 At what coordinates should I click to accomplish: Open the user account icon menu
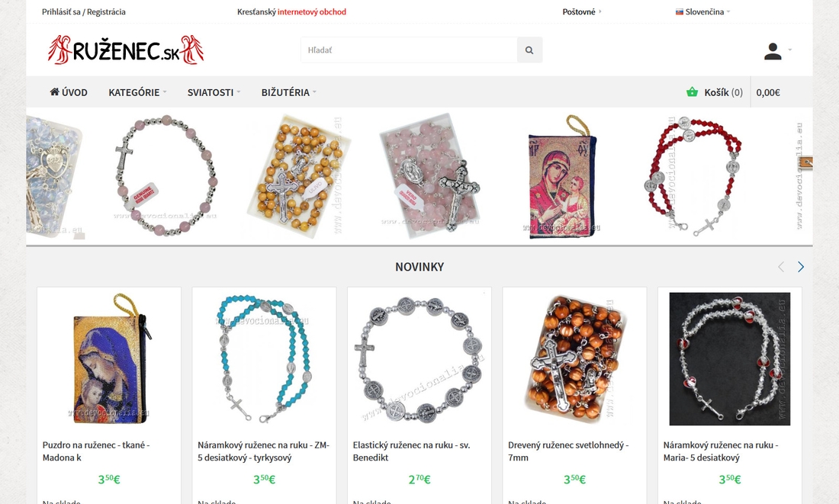(x=777, y=51)
